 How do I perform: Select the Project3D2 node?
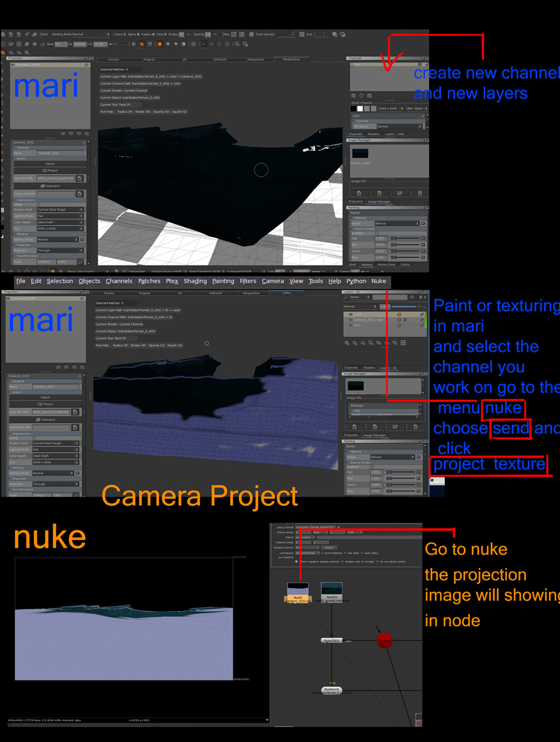tap(331, 640)
